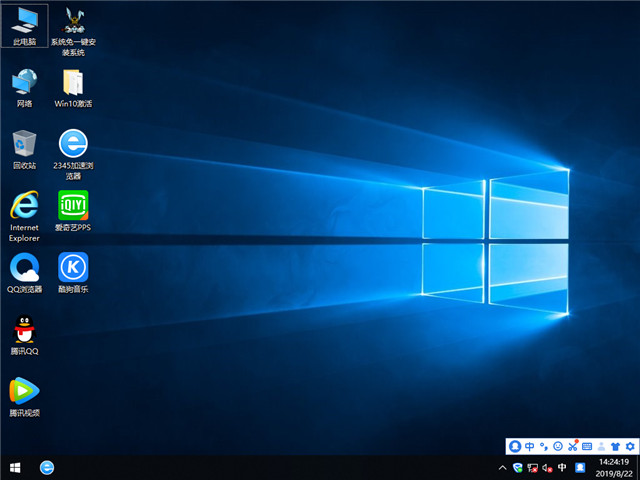
Task: Toggle 中 Chinese/English mode in IME toolbar
Action: (x=529, y=445)
